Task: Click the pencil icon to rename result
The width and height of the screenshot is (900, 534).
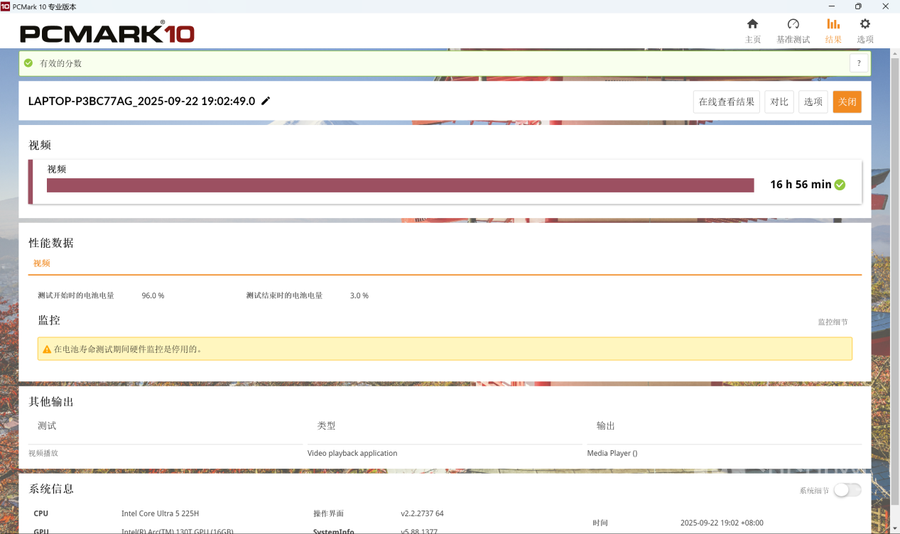Action: point(266,101)
